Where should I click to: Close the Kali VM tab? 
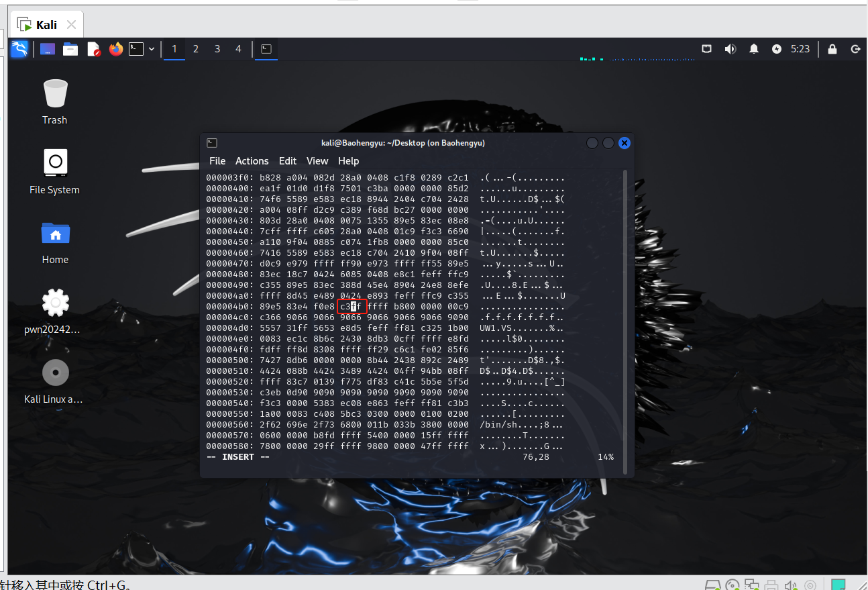click(x=71, y=25)
